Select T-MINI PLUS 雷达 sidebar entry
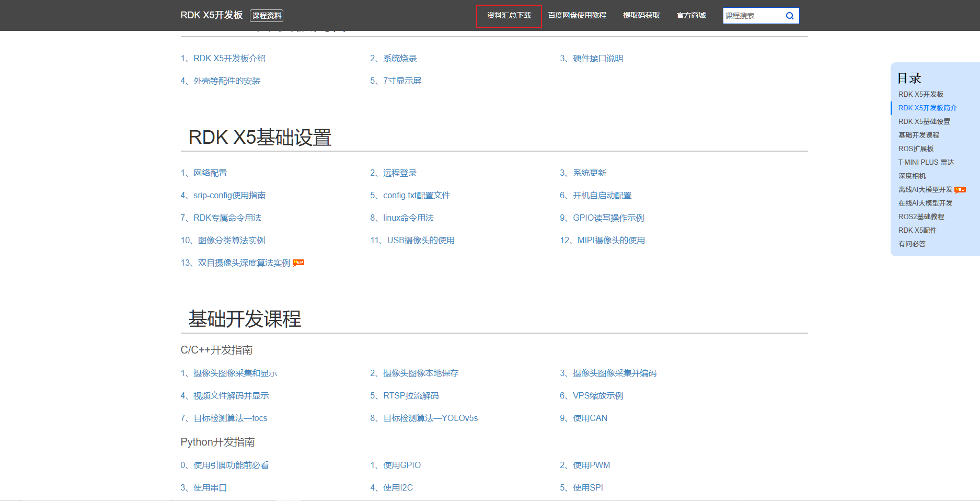The image size is (980, 501). (926, 162)
